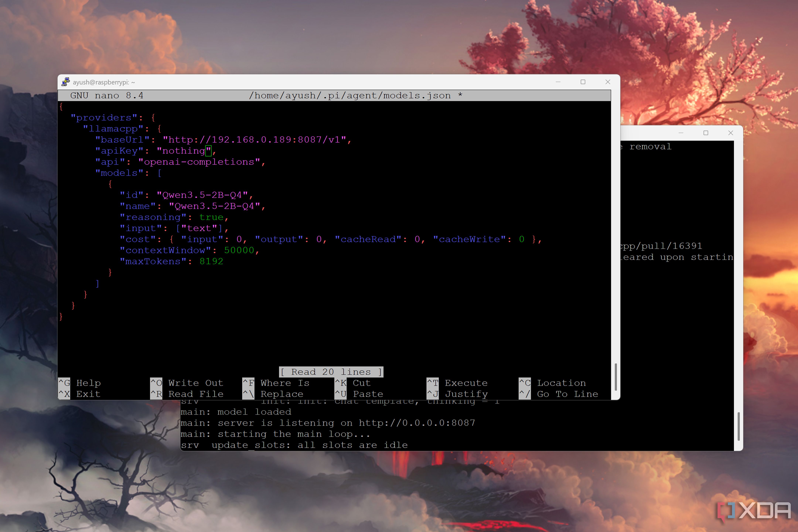Click the "cacheWrite" key in cost line
Viewport: 798px width, 532px height.
point(470,240)
